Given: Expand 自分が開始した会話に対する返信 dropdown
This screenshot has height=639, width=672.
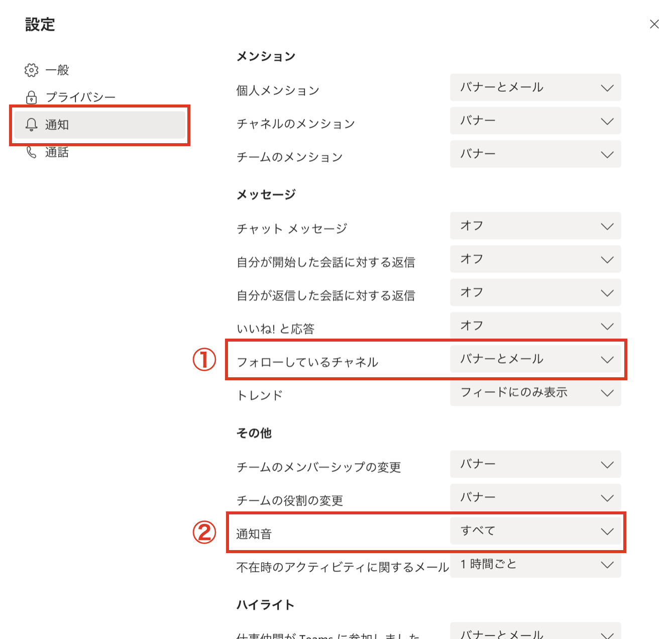Looking at the screenshot, I should pyautogui.click(x=535, y=259).
